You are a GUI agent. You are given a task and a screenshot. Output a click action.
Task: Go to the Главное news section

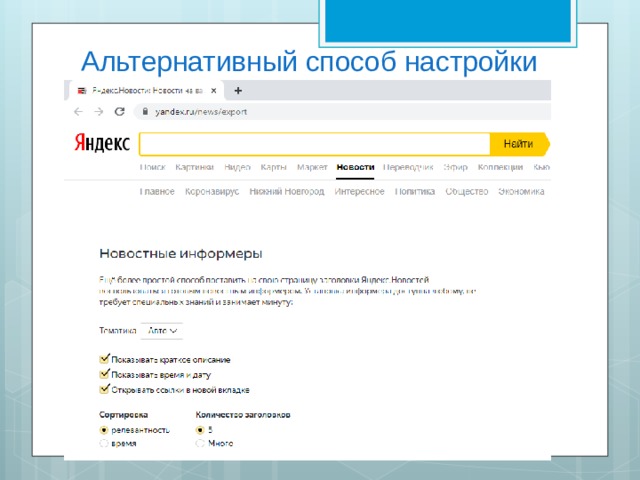pos(157,191)
